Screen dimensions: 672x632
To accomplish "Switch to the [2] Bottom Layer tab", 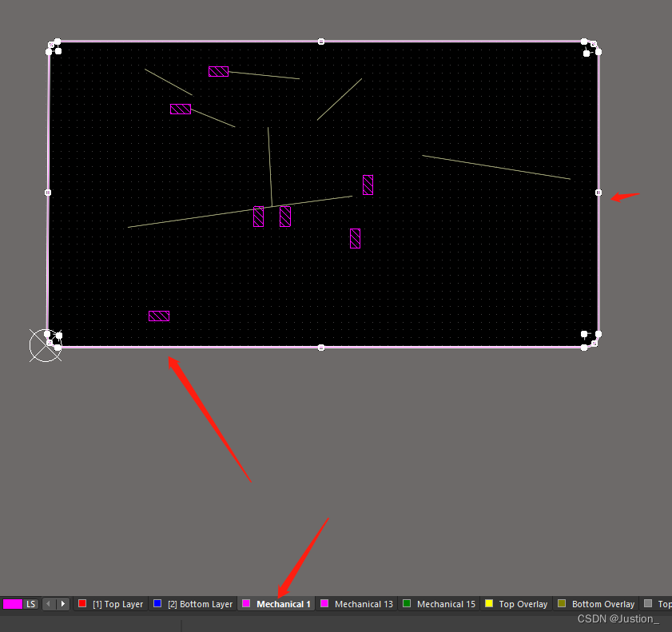I will tap(193, 604).
